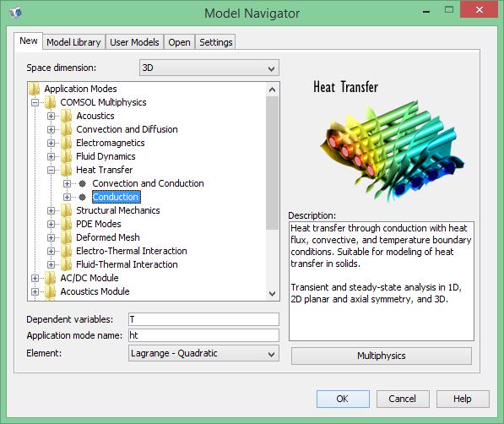Expand the Acoustics node
504x424 pixels.
click(51, 116)
